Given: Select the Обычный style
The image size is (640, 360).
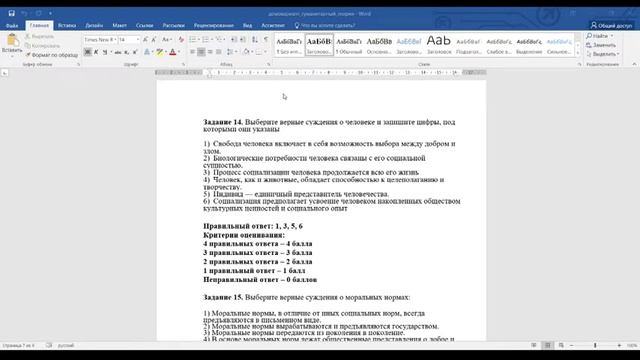Looking at the screenshot, I should (349, 45).
